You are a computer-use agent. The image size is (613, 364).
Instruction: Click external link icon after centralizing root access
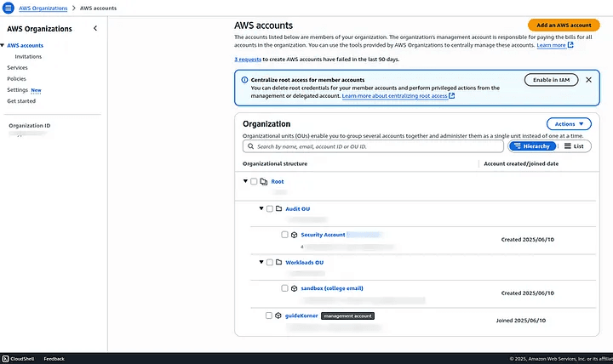[x=451, y=96]
